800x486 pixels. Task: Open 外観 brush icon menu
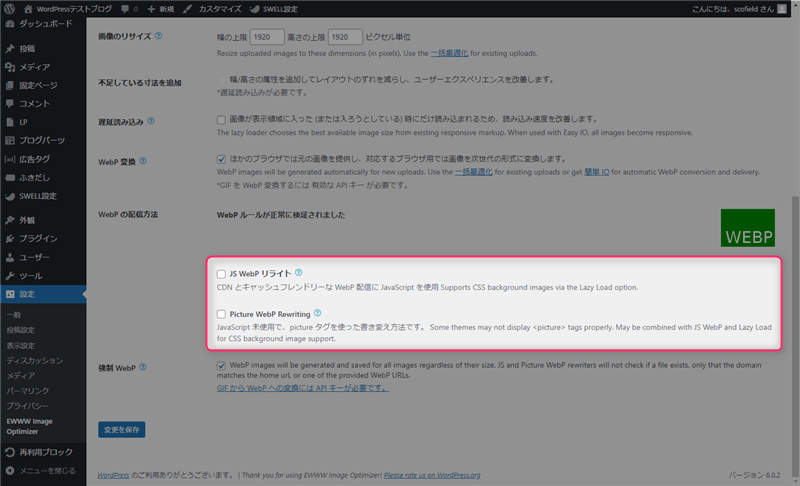[x=10, y=220]
